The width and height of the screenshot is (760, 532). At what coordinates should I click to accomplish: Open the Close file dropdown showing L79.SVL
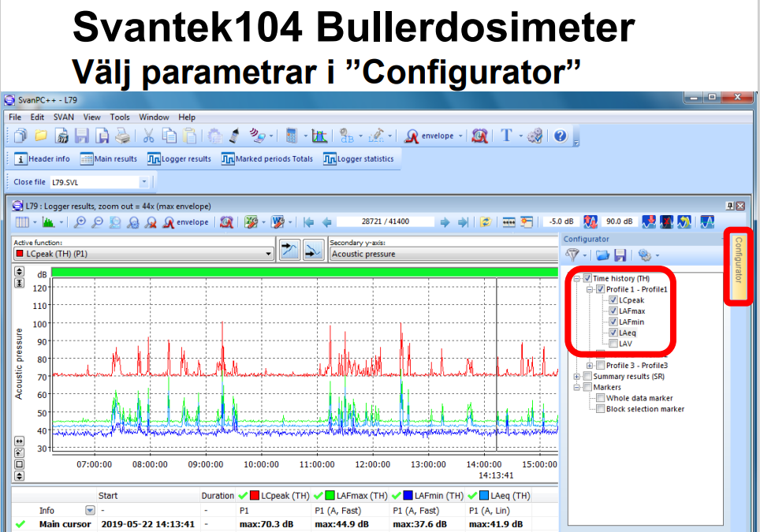click(144, 180)
